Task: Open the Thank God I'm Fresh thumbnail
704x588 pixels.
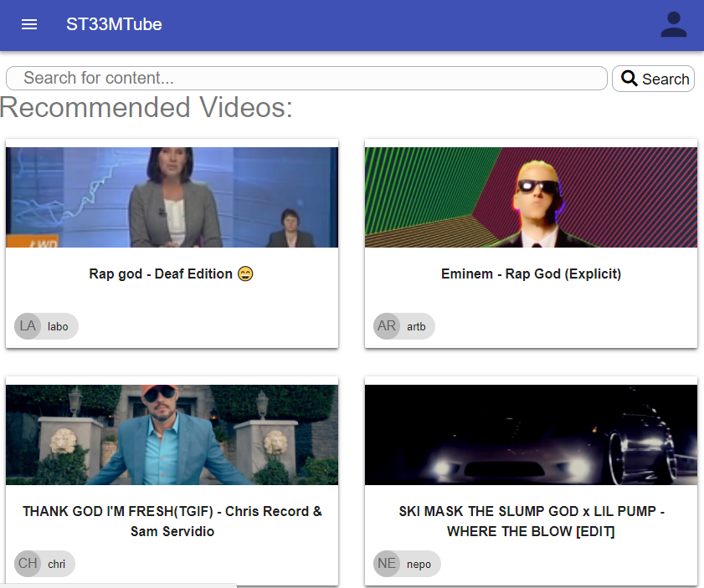Action: point(172,435)
